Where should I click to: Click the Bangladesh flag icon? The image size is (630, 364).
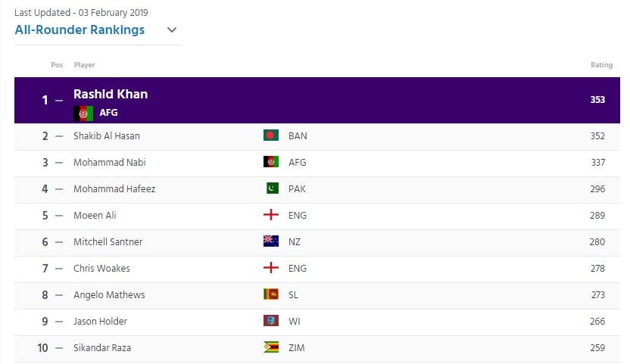pyautogui.click(x=271, y=135)
